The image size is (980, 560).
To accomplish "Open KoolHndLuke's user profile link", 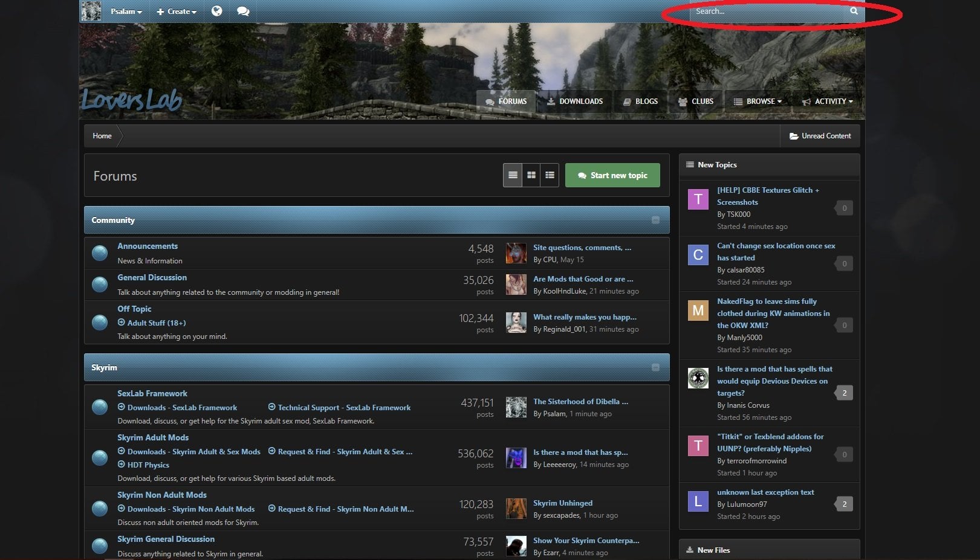I will (x=565, y=291).
